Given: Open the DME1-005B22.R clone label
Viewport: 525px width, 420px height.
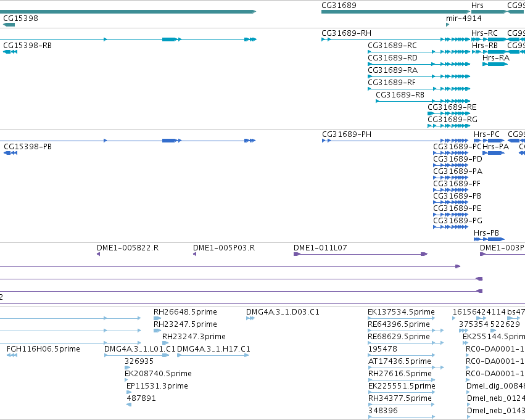Looking at the screenshot, I should click(128, 248).
